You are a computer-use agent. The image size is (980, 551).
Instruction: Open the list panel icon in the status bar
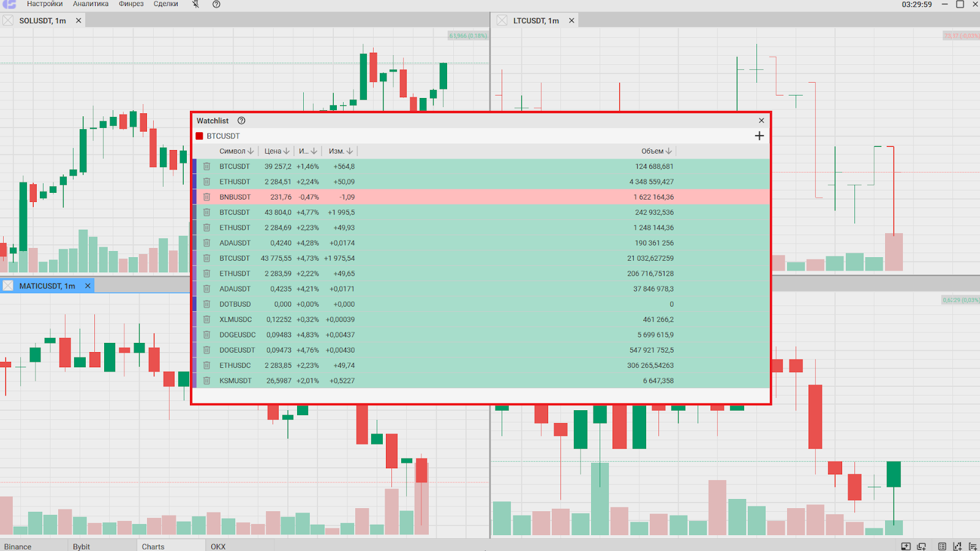click(x=942, y=546)
